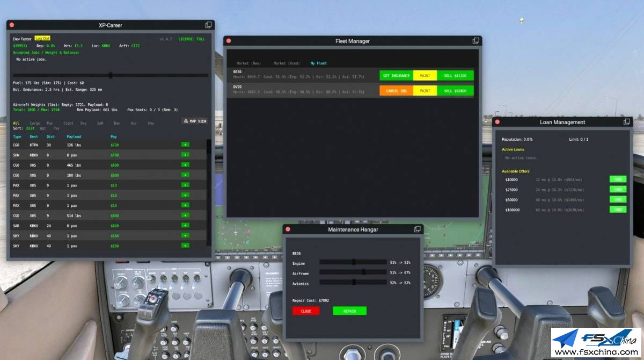Filter jobs by Sky

83,123
